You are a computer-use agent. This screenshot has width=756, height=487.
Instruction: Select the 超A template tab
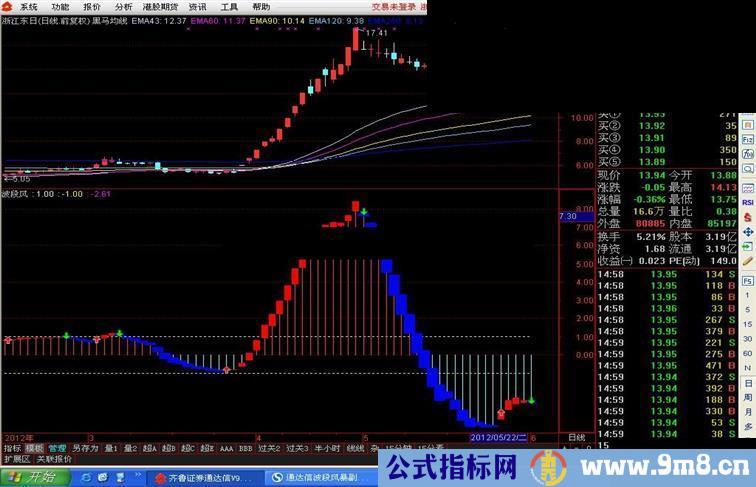[x=150, y=448]
